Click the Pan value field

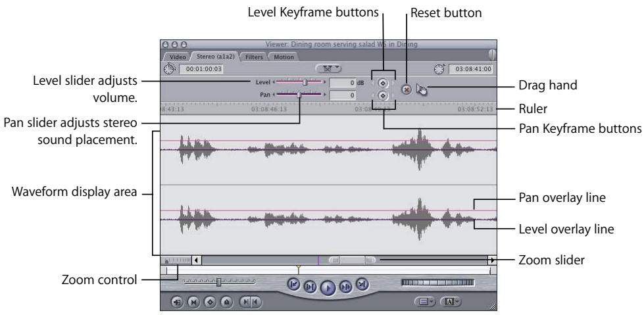point(343,95)
